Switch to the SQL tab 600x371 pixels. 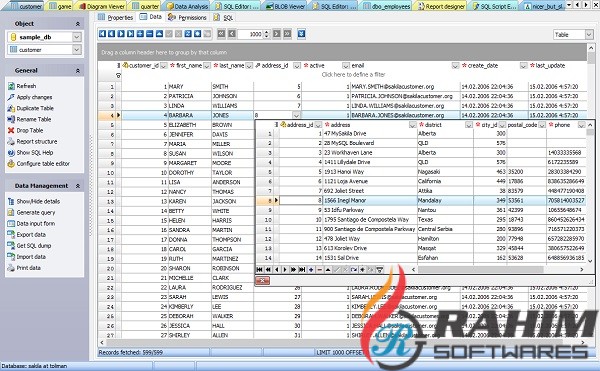tap(223, 17)
